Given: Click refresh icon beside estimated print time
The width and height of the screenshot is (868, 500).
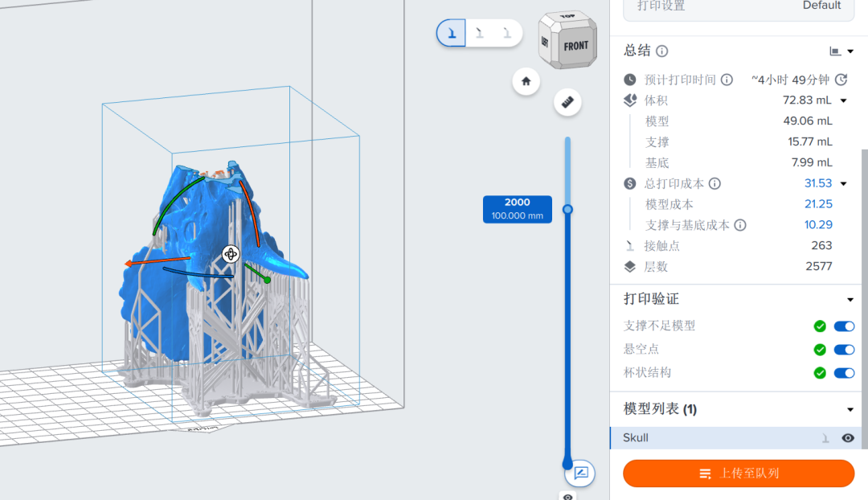Looking at the screenshot, I should point(841,80).
